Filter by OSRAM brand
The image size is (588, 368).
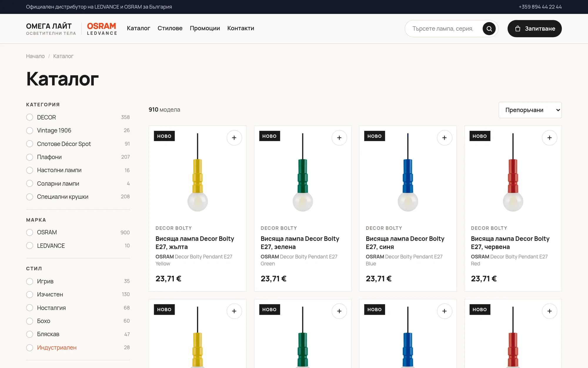78,232
